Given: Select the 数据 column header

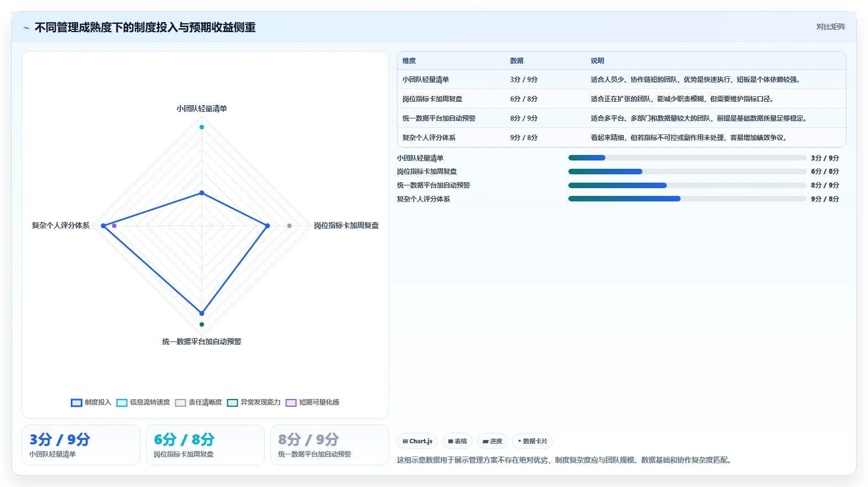Looking at the screenshot, I should [517, 61].
